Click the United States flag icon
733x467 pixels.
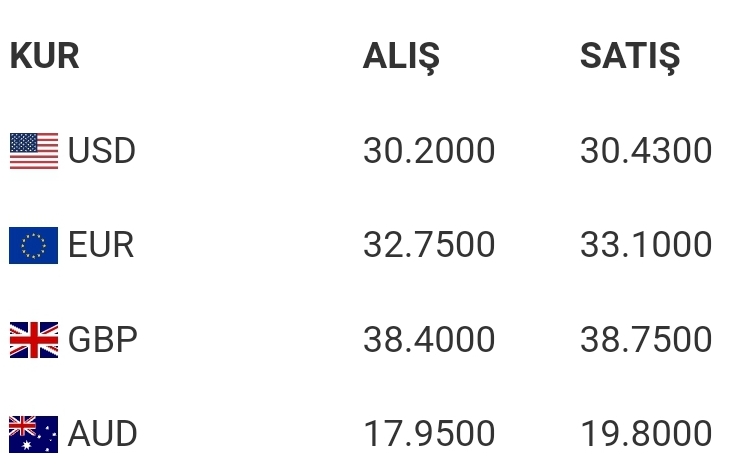(34, 151)
